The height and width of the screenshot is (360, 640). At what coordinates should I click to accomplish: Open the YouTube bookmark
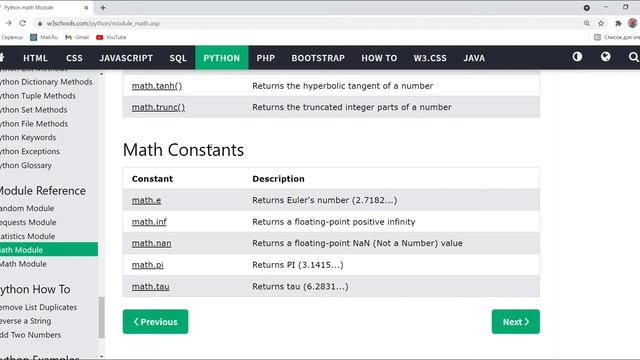coord(111,37)
